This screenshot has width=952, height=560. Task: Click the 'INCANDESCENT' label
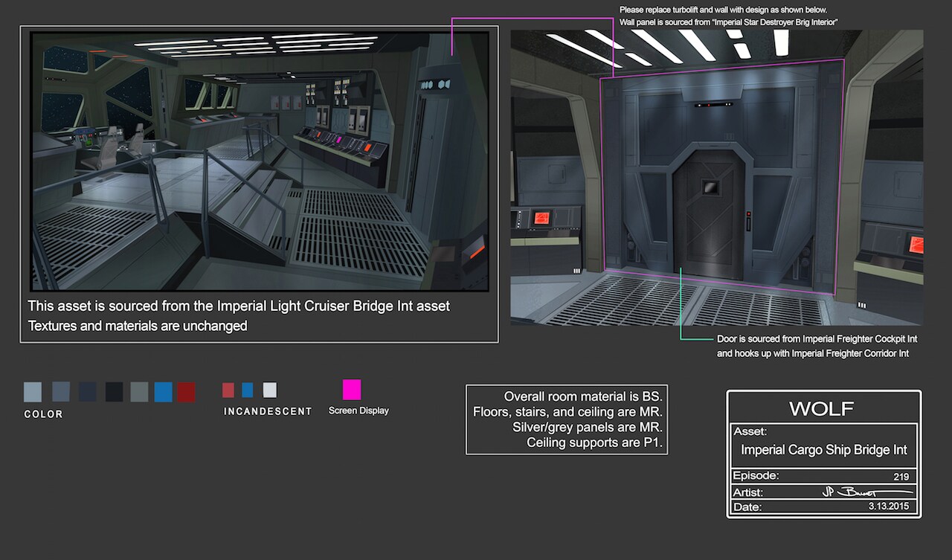pyautogui.click(x=268, y=411)
